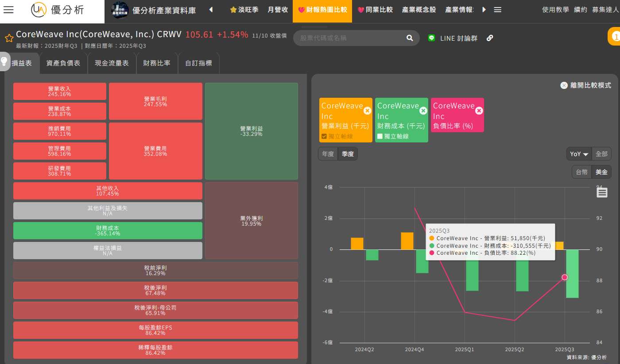620x364 pixels.
Task: Remove the pink 負債比率 series tag
Action: pyautogui.click(x=479, y=111)
